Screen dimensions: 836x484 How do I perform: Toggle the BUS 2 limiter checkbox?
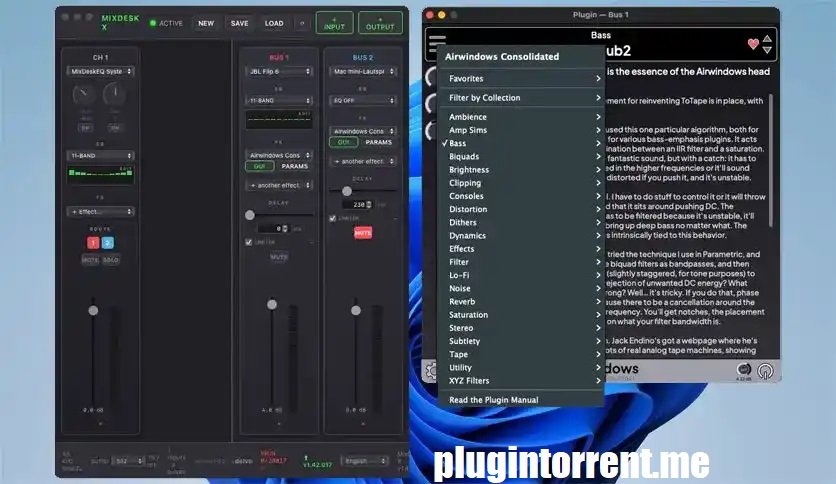(333, 219)
